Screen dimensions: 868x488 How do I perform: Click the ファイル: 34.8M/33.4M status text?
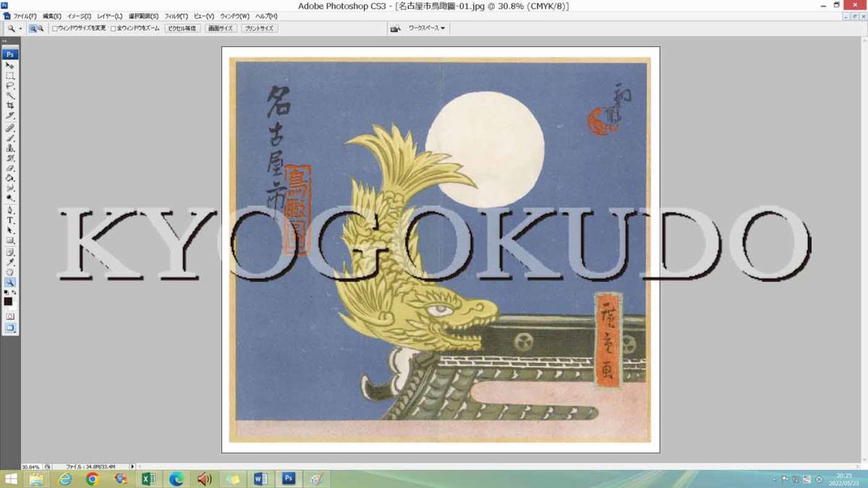point(90,467)
